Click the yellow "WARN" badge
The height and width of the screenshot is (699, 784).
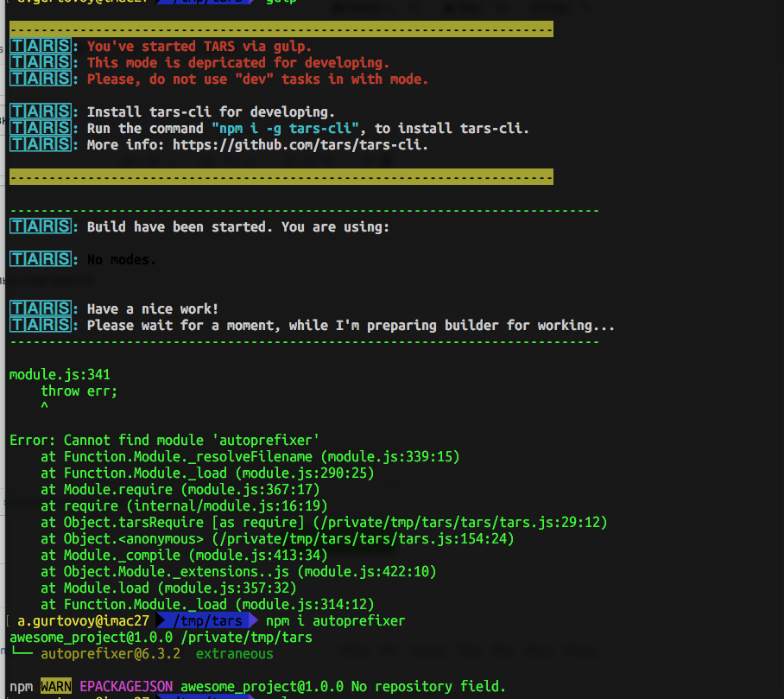(x=56, y=687)
